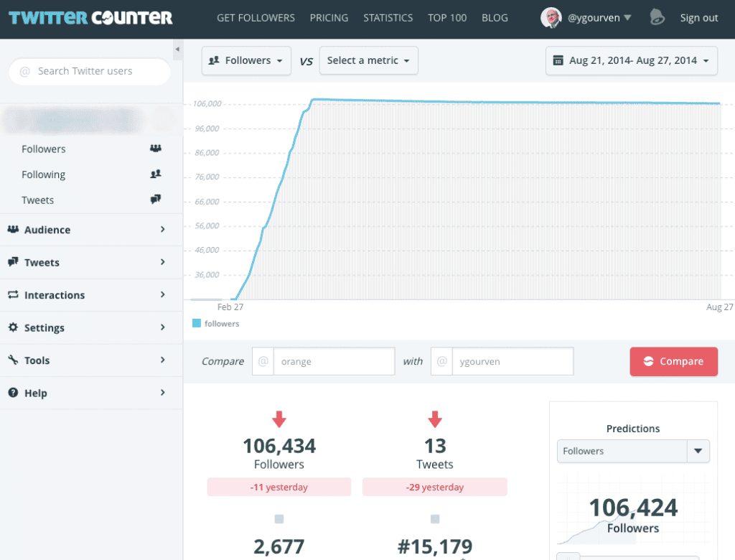Viewport: 735px width, 560px height.
Task: Open the Following link in sidebar
Action: pyautogui.click(x=44, y=174)
